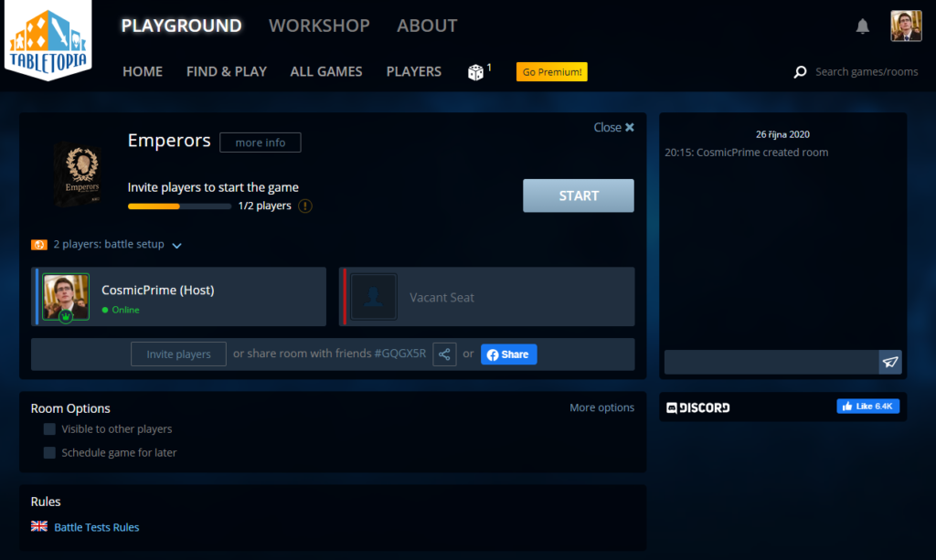Viewport: 936px width, 560px height.
Task: Check Schedule game for later
Action: coord(50,453)
